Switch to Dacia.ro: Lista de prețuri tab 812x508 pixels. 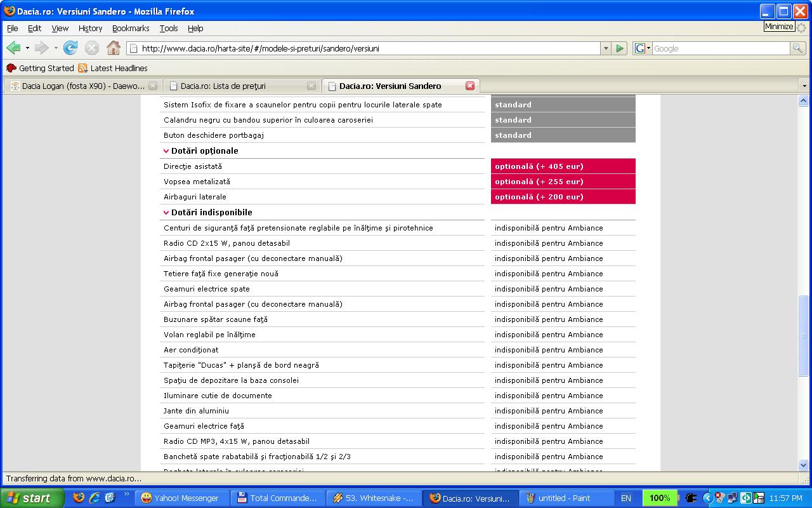point(241,86)
